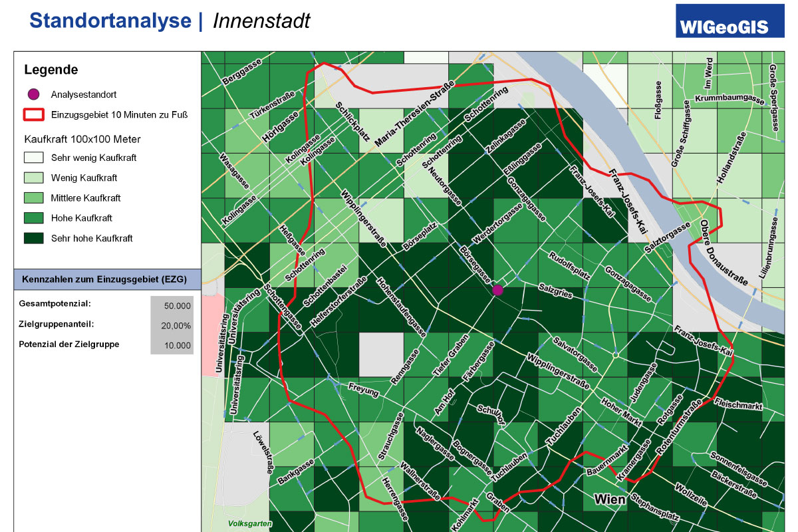Click the Standortanalyse title
The width and height of the screenshot is (798, 532).
coord(110,21)
